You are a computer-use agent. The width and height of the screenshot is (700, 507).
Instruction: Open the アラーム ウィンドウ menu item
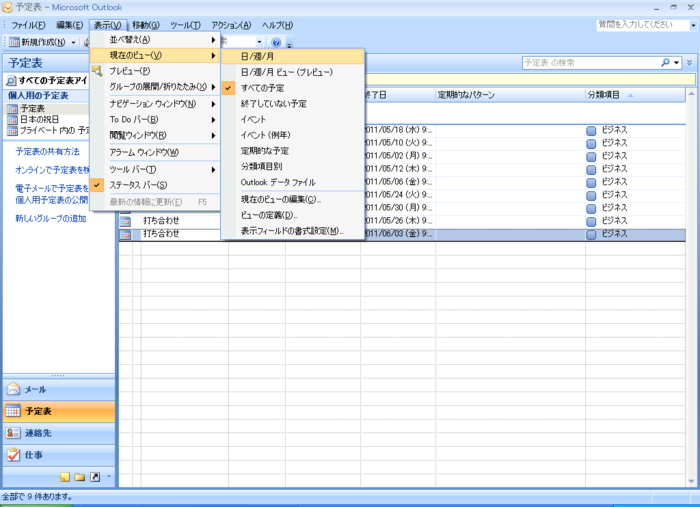(x=155, y=152)
